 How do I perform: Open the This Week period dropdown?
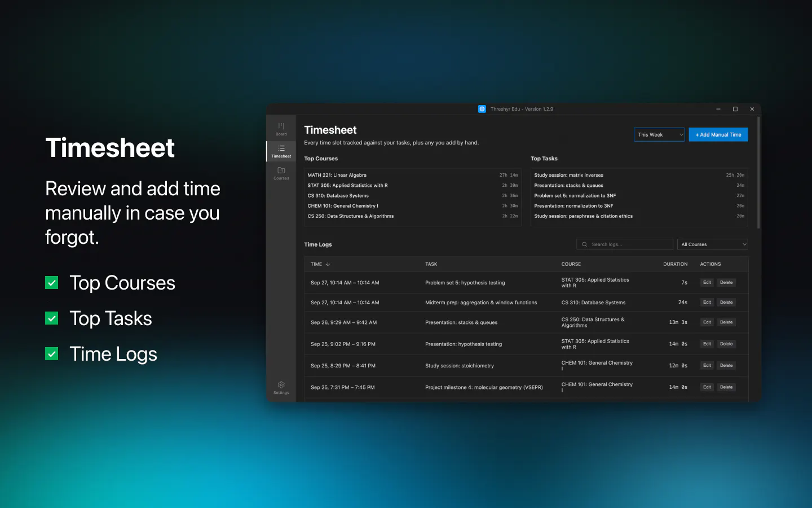pyautogui.click(x=659, y=135)
